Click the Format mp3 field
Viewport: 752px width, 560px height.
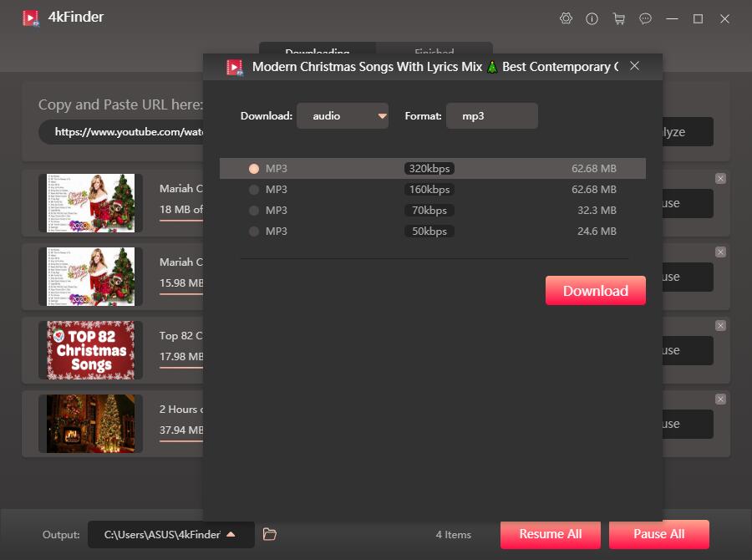tap(491, 115)
